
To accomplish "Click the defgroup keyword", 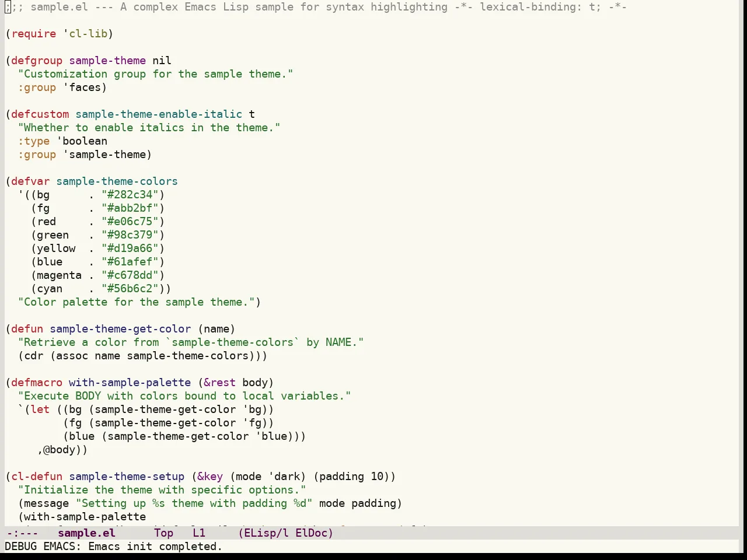I will point(37,61).
